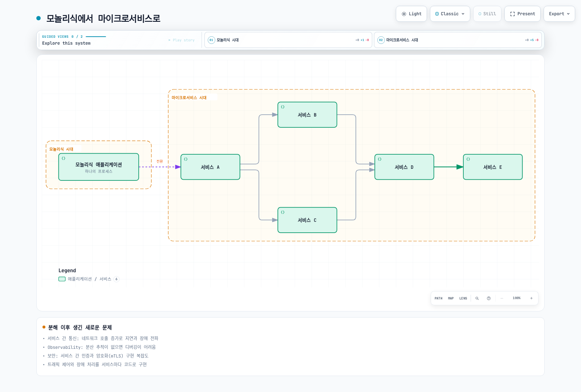
Task: Click the legend green swatch
Action: 62,279
